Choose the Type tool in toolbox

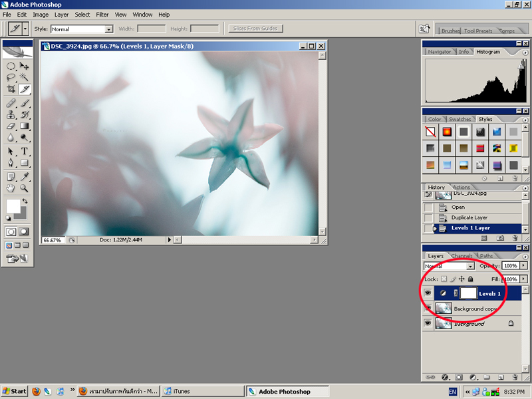pyautogui.click(x=25, y=151)
